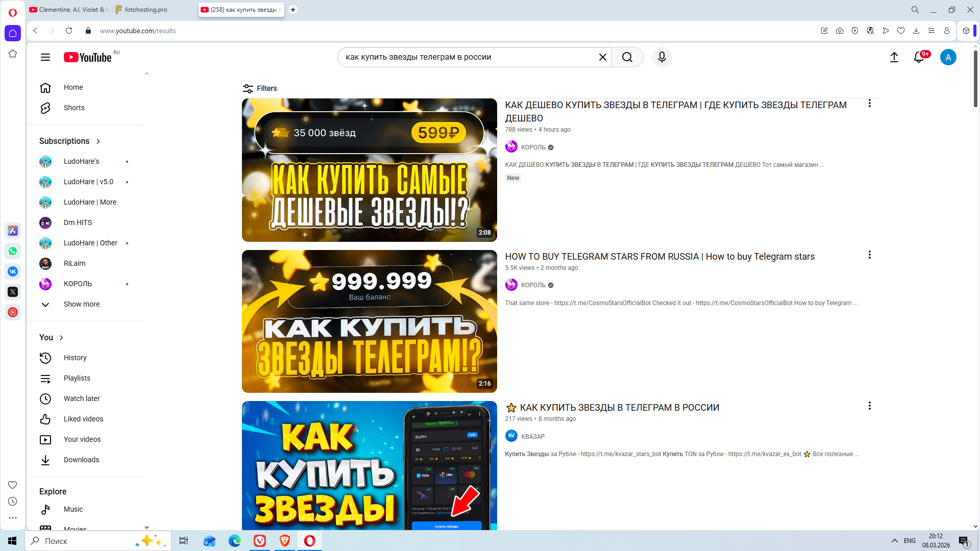Click the microphone voice search icon

click(x=661, y=57)
